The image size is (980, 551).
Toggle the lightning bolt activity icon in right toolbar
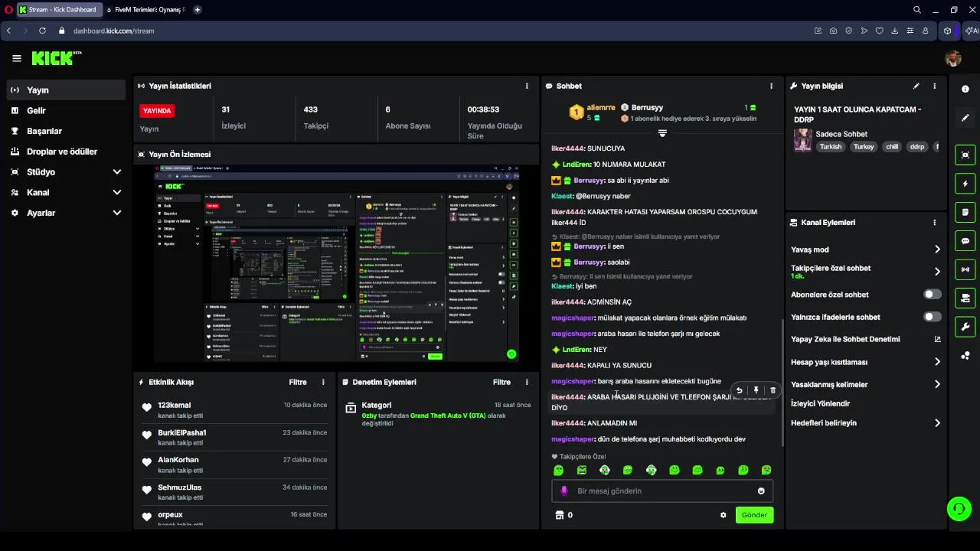pos(965,184)
